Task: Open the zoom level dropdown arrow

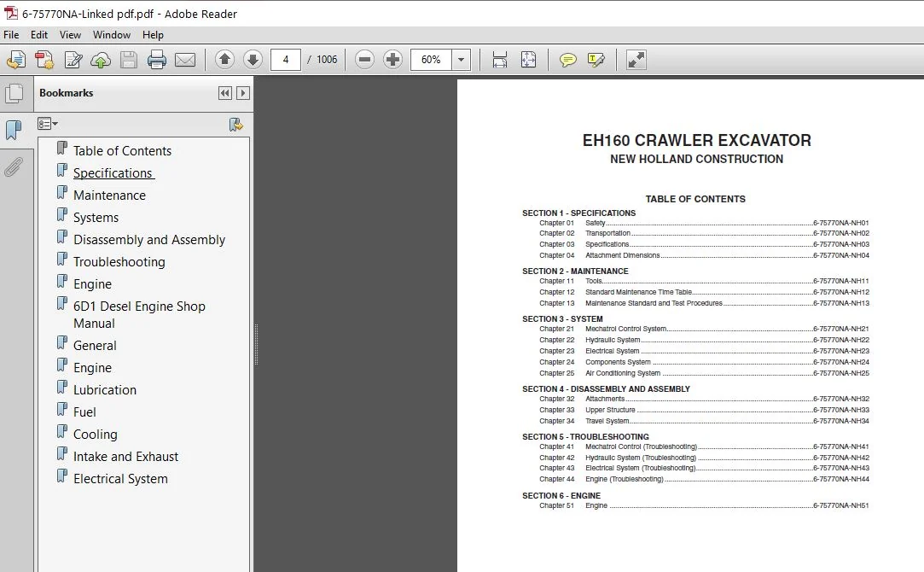Action: (x=461, y=60)
